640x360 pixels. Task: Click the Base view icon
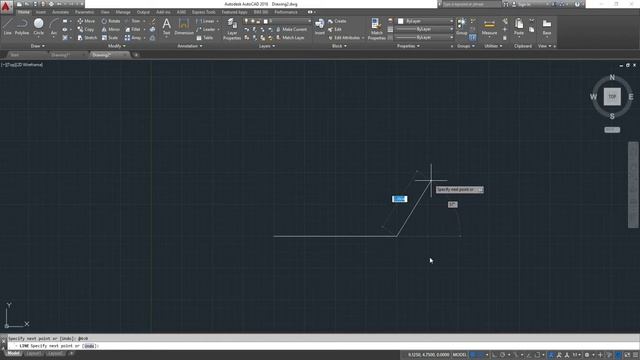click(547, 27)
